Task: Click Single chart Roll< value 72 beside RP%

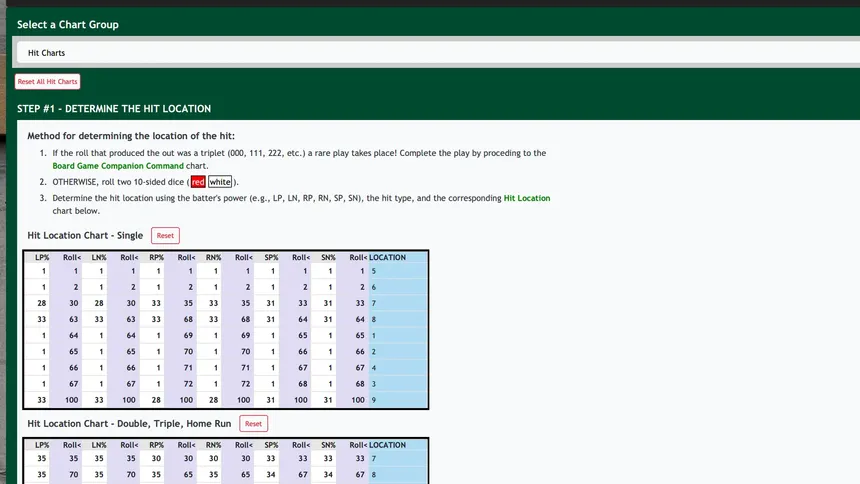Action: point(188,384)
